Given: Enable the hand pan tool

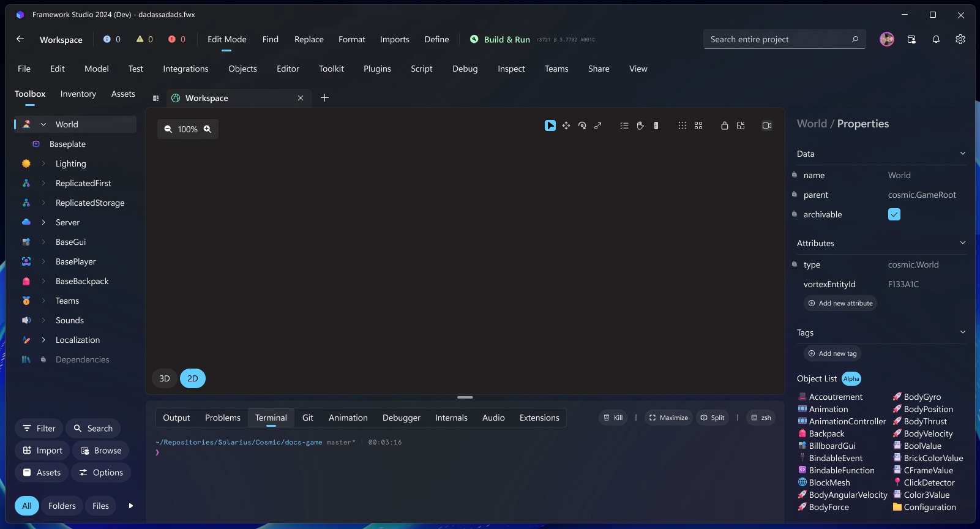Looking at the screenshot, I should pyautogui.click(x=640, y=126).
